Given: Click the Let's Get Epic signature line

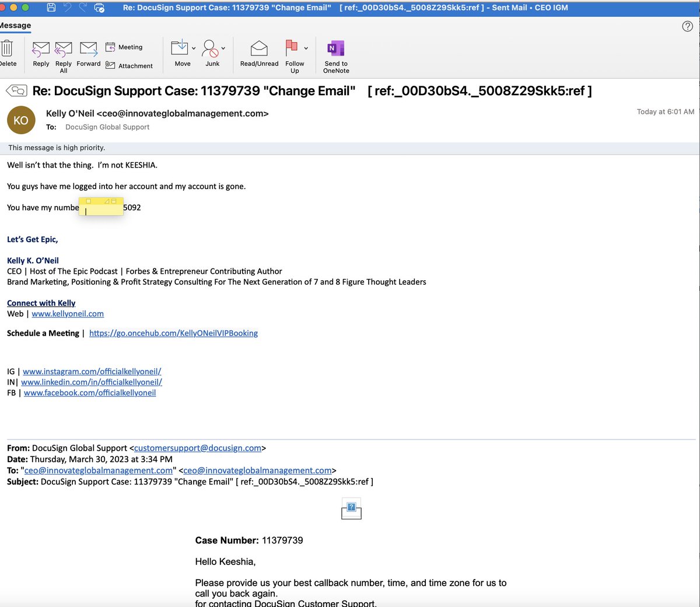Looking at the screenshot, I should (x=32, y=239).
